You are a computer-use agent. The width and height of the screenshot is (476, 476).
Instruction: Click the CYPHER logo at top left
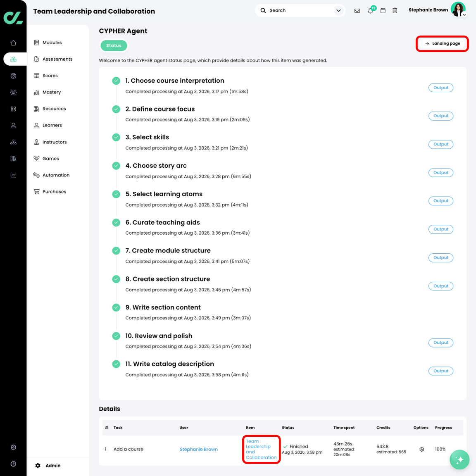click(x=13, y=18)
